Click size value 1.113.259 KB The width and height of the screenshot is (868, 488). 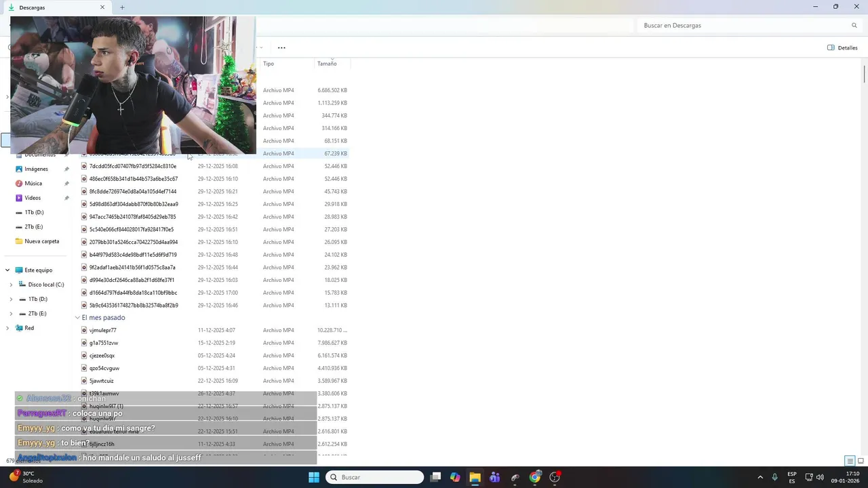coord(332,103)
